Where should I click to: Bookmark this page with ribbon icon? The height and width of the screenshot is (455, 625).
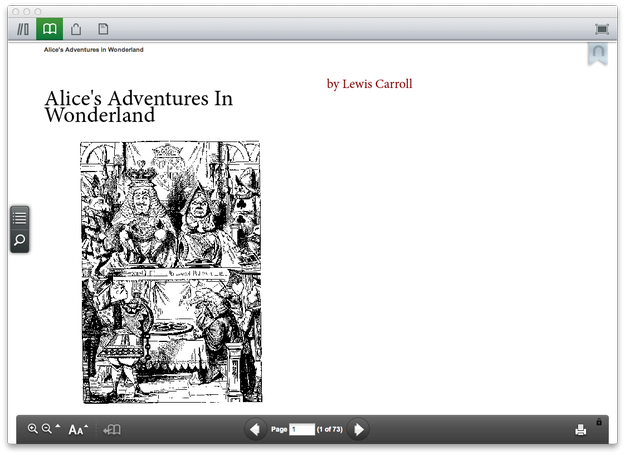pyautogui.click(x=597, y=54)
